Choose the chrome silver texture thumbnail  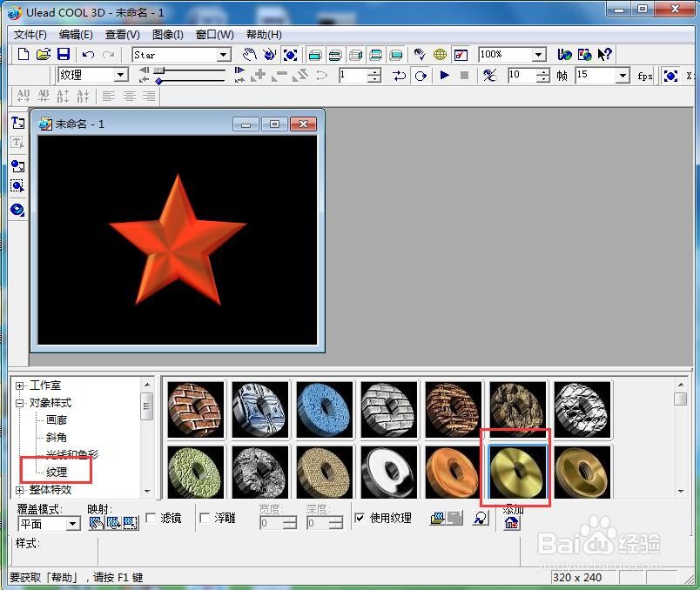coord(388,473)
